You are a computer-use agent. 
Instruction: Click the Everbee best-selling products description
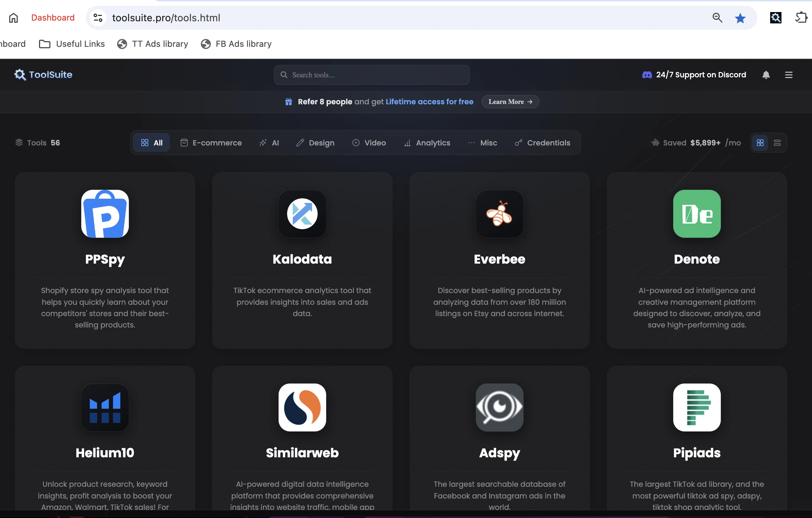point(500,302)
